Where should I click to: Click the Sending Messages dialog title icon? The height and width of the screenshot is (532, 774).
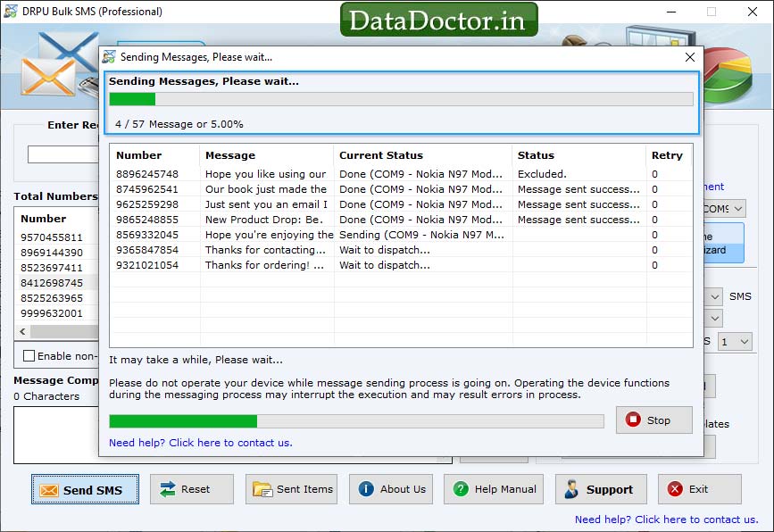109,57
